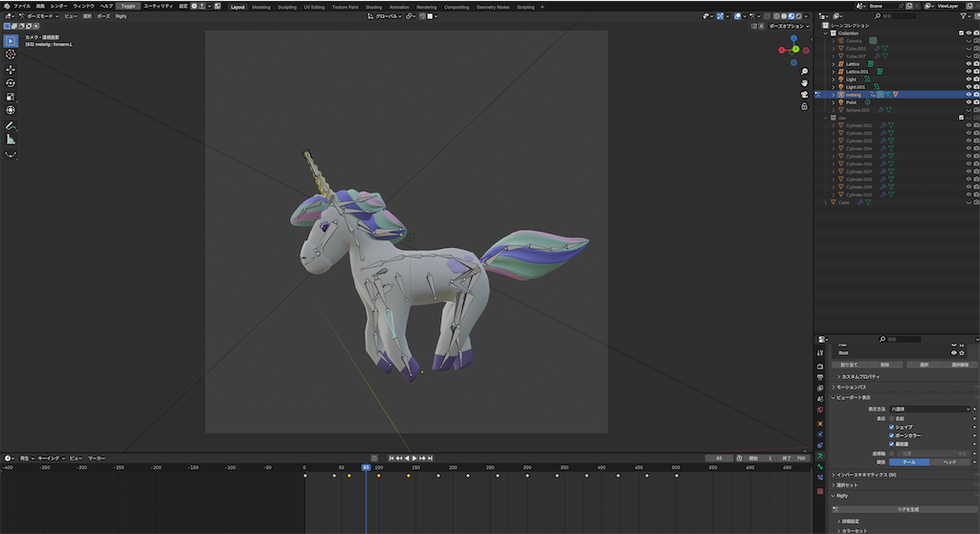Uncheck the Shapes (シェイプ) checkbox
980x534 pixels.
[891, 427]
